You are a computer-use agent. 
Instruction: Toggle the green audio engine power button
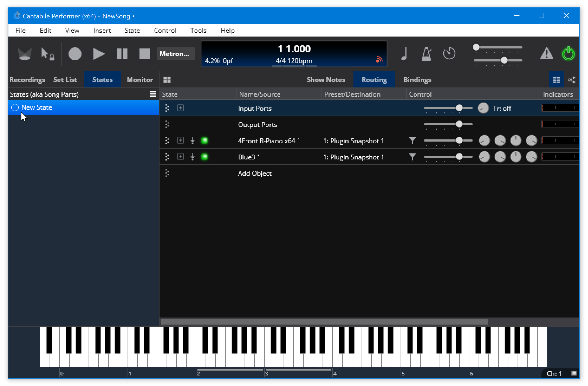[568, 53]
